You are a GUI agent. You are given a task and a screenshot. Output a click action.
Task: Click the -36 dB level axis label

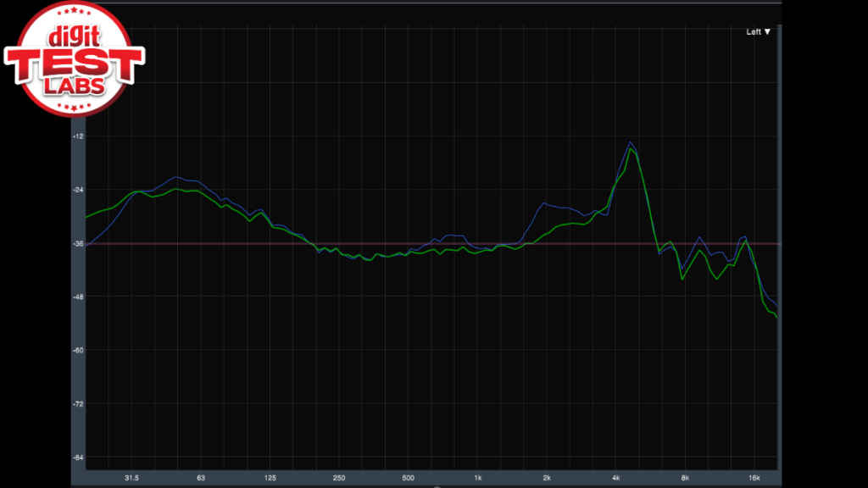[79, 243]
